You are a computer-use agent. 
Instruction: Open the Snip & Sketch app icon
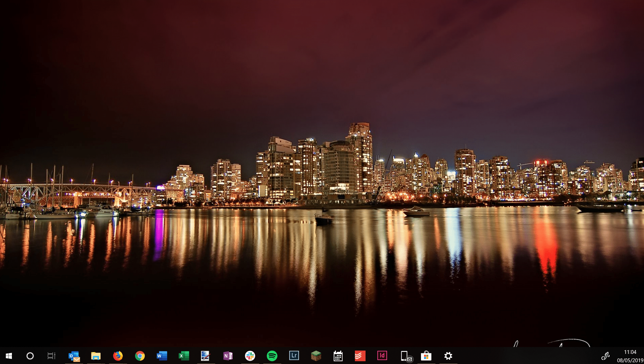click(x=206, y=356)
